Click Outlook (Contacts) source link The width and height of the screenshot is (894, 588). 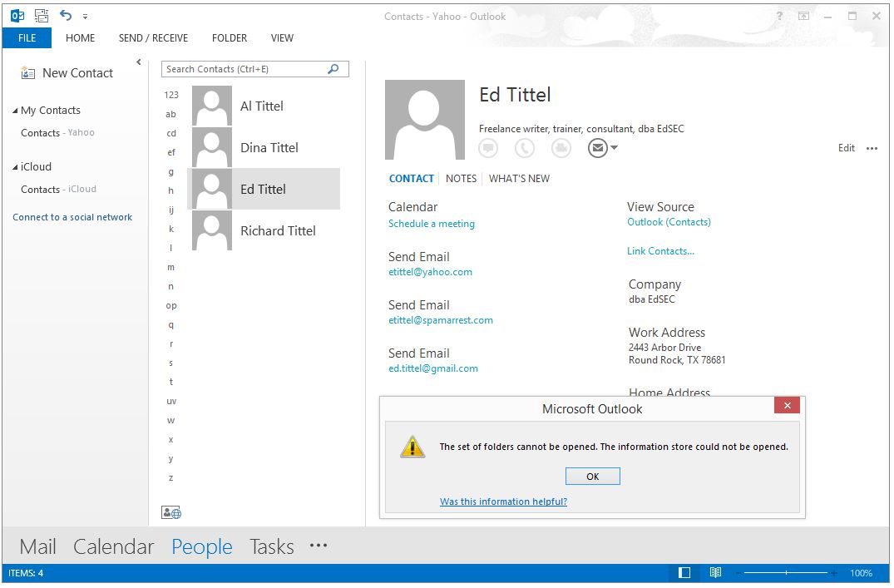pos(669,222)
